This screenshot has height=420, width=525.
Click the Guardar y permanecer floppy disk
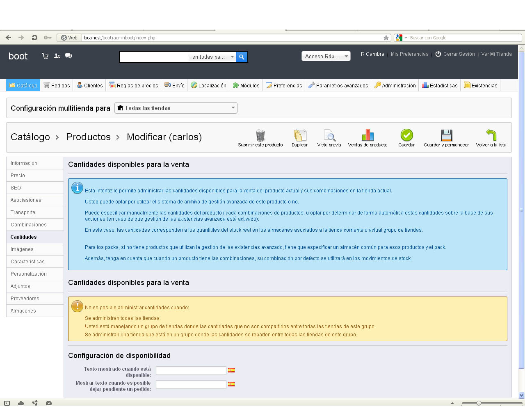click(x=446, y=135)
